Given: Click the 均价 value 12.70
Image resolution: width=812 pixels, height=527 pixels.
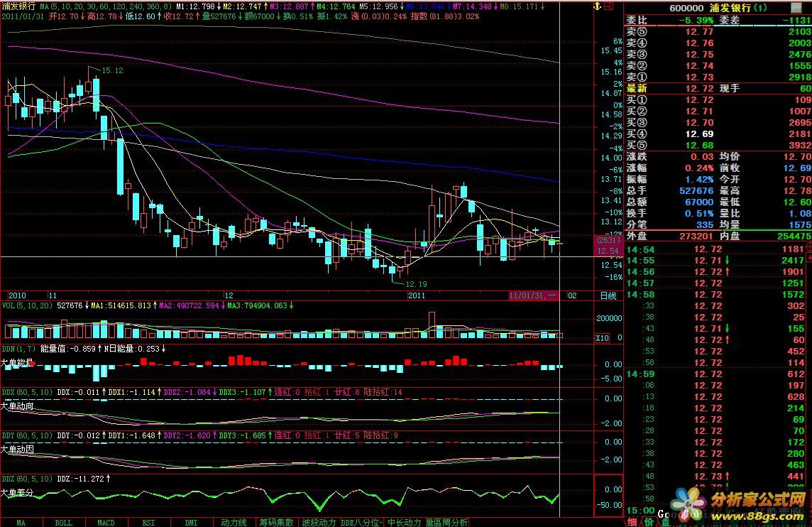Looking at the screenshot, I should tap(797, 156).
